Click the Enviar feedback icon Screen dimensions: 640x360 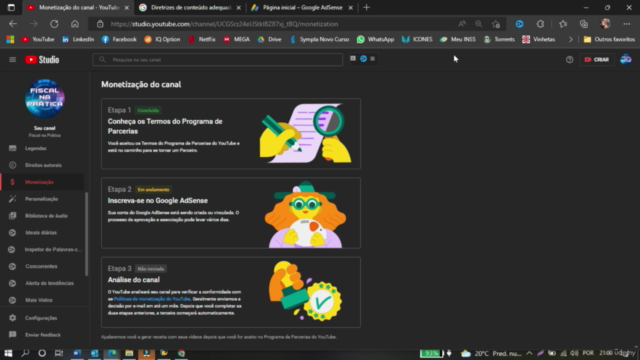pyautogui.click(x=12, y=335)
